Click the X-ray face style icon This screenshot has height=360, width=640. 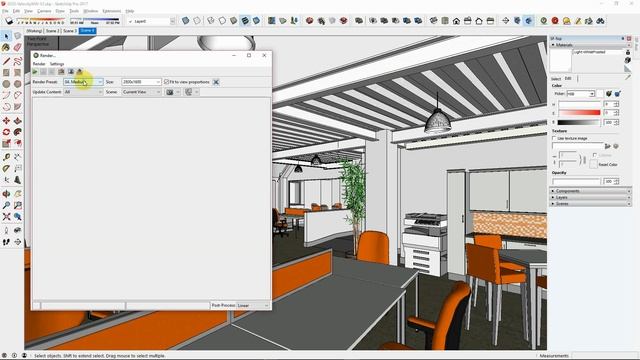pyautogui.click(x=185, y=20)
